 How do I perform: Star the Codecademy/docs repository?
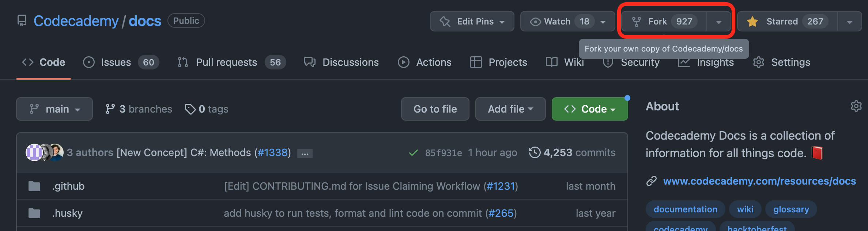click(x=782, y=21)
